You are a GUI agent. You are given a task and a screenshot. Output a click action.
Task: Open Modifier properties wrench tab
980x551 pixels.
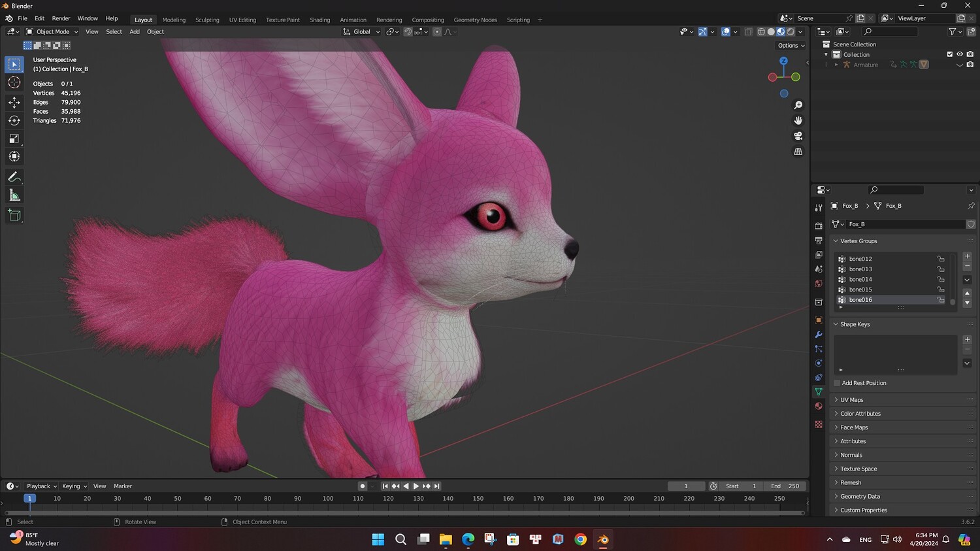(x=819, y=335)
